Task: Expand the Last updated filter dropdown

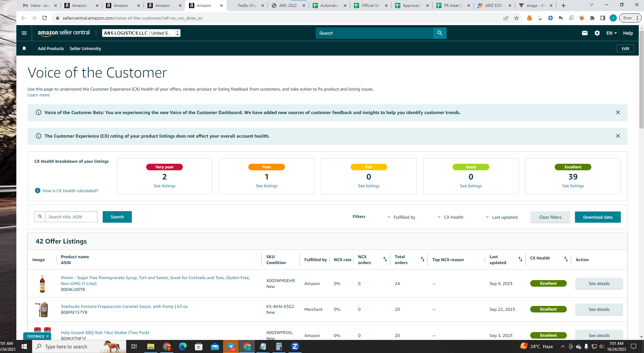Action: point(501,217)
